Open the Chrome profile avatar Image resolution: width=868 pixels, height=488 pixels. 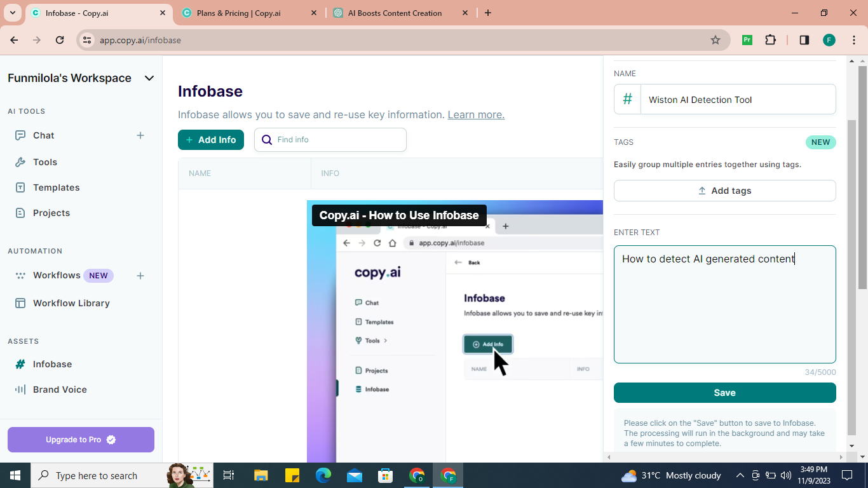pos(829,40)
